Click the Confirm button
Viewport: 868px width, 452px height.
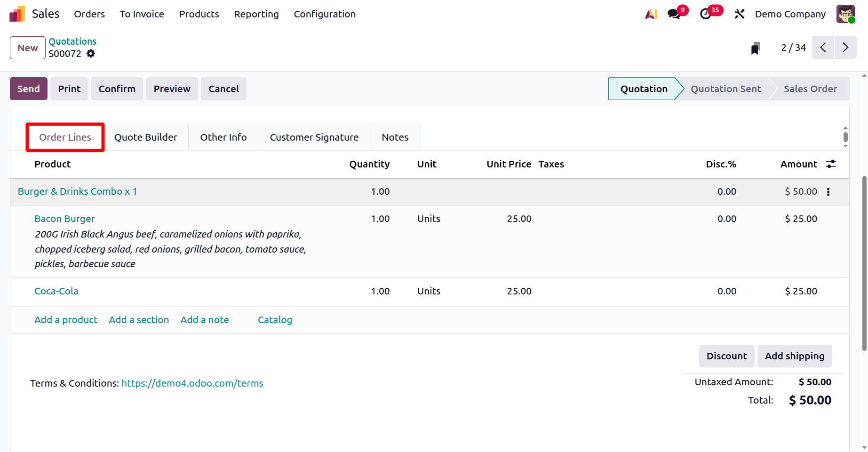click(117, 88)
